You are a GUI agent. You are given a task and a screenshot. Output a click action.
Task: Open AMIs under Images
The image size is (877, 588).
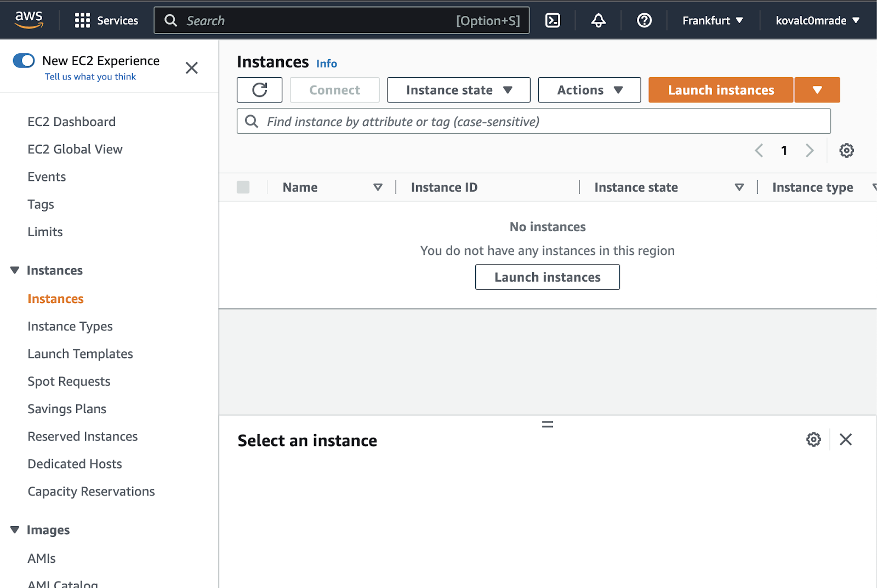(42, 558)
